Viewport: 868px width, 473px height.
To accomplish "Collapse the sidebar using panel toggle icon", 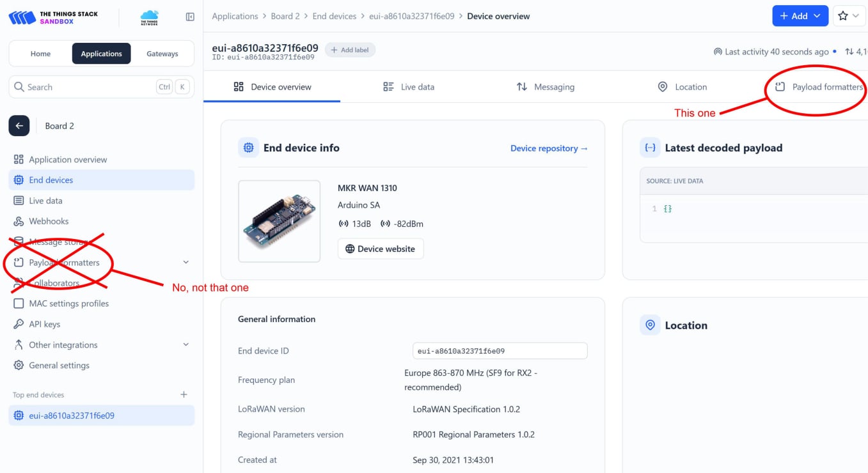I will [190, 17].
